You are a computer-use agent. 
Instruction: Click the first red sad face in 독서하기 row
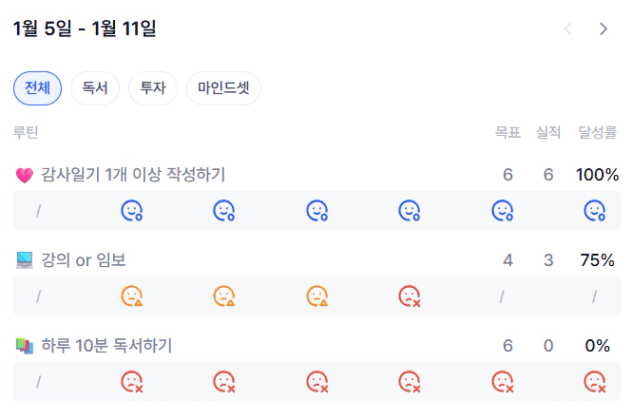(132, 381)
